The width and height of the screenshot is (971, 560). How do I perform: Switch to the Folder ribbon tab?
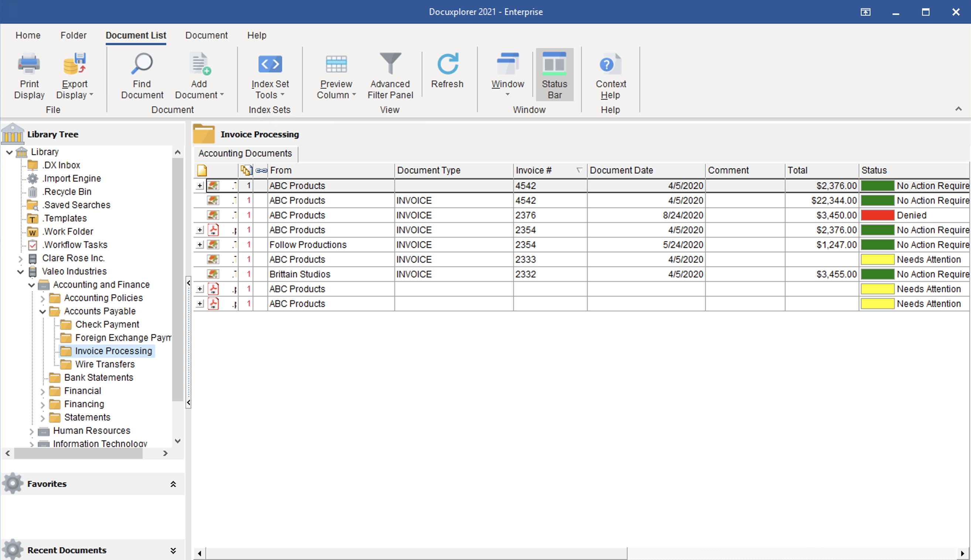click(73, 35)
